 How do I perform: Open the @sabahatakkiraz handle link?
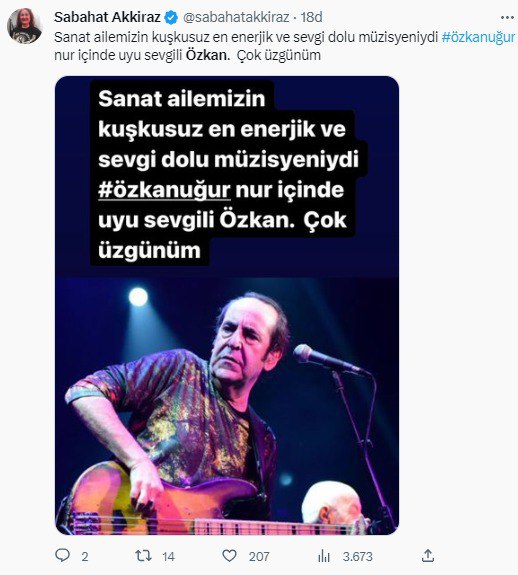pos(236,17)
